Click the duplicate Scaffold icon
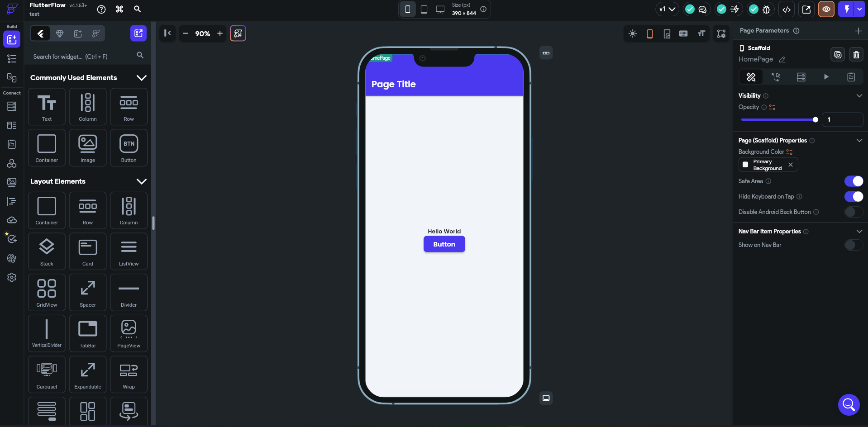This screenshot has width=868, height=427. click(x=838, y=55)
